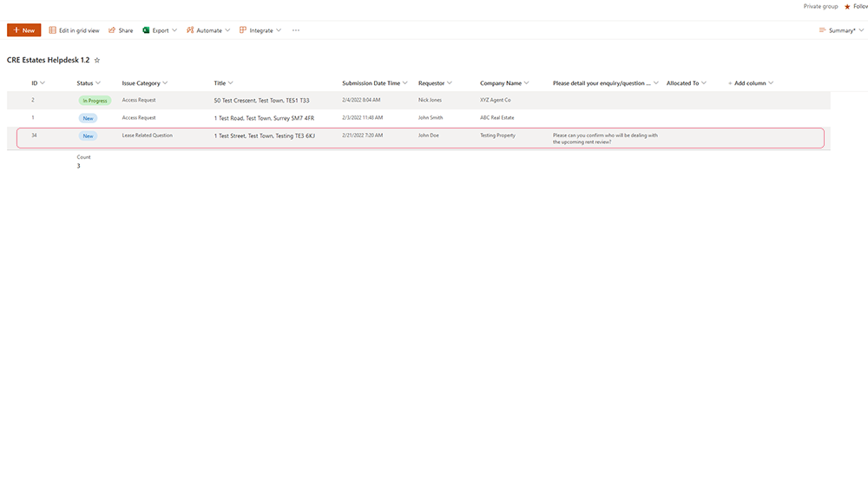The width and height of the screenshot is (868, 488).
Task: Click the 2/4/2022 8:04 AM date cell
Action: pos(361,100)
